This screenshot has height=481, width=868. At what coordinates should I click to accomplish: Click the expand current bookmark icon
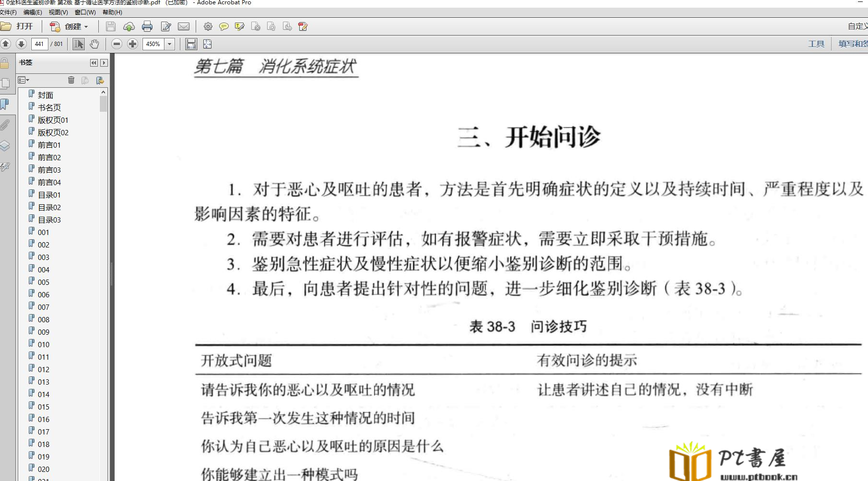click(100, 80)
